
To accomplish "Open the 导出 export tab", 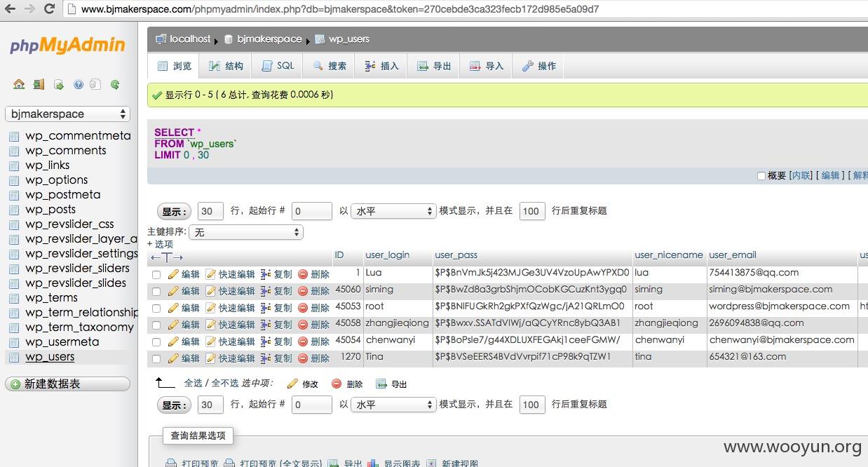I will [434, 66].
